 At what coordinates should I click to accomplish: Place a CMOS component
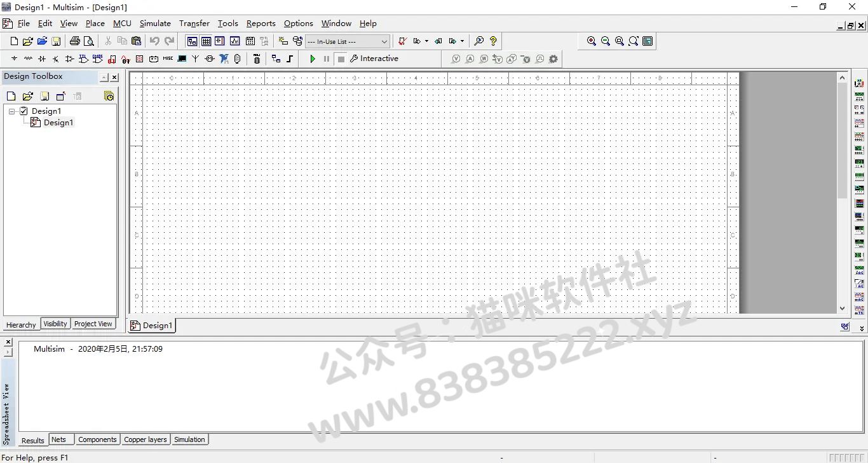97,59
